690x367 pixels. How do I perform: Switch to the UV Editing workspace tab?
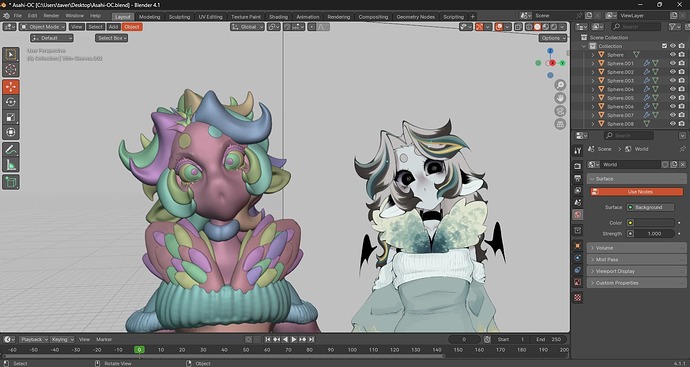click(x=210, y=17)
